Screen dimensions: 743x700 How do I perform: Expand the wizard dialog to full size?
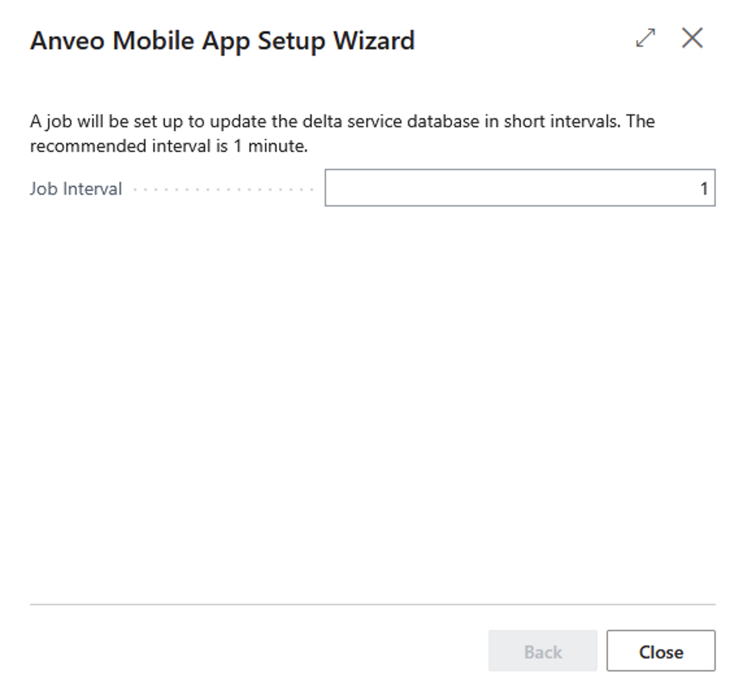646,38
